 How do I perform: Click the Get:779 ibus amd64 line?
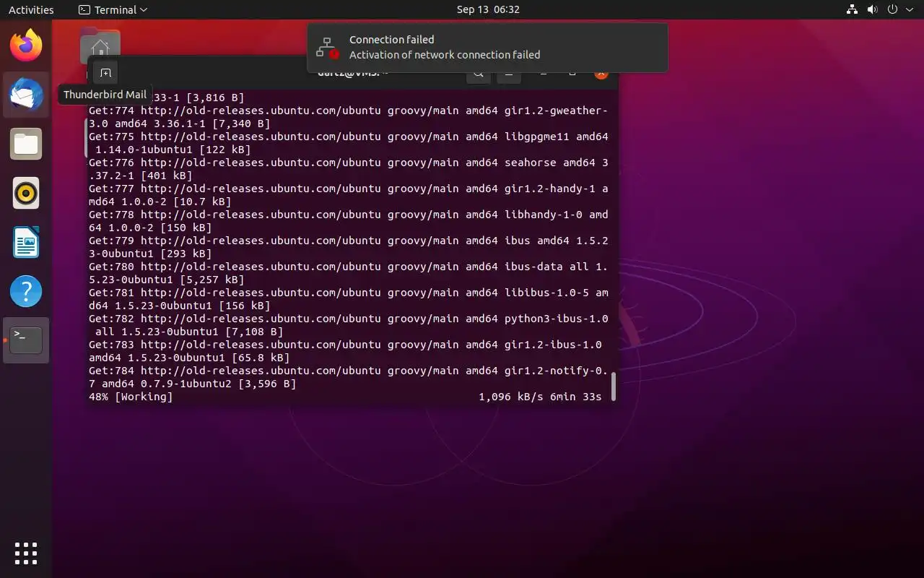click(349, 247)
